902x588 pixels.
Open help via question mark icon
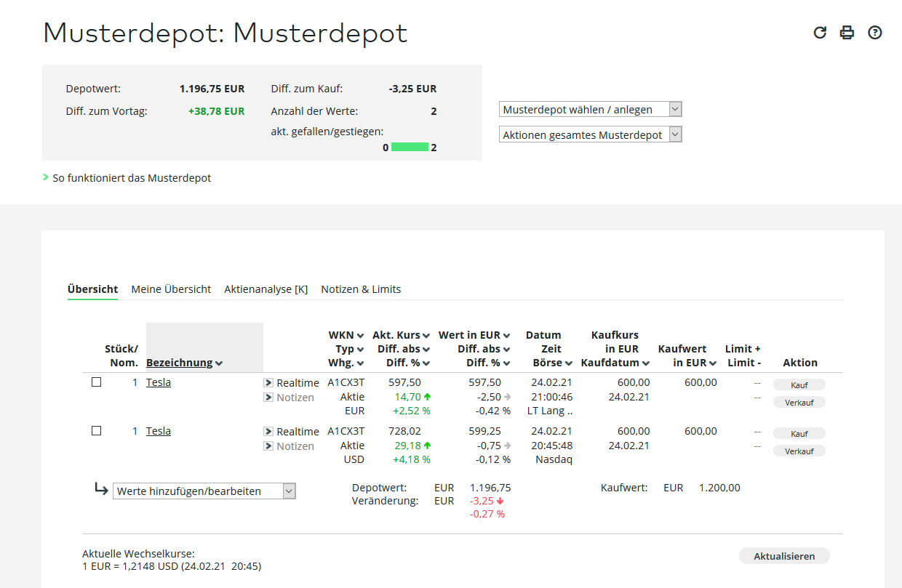875,33
